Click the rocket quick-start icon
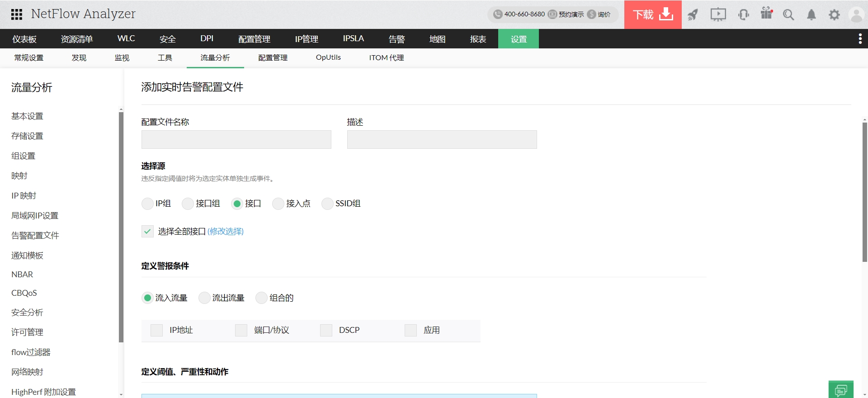 click(x=693, y=14)
